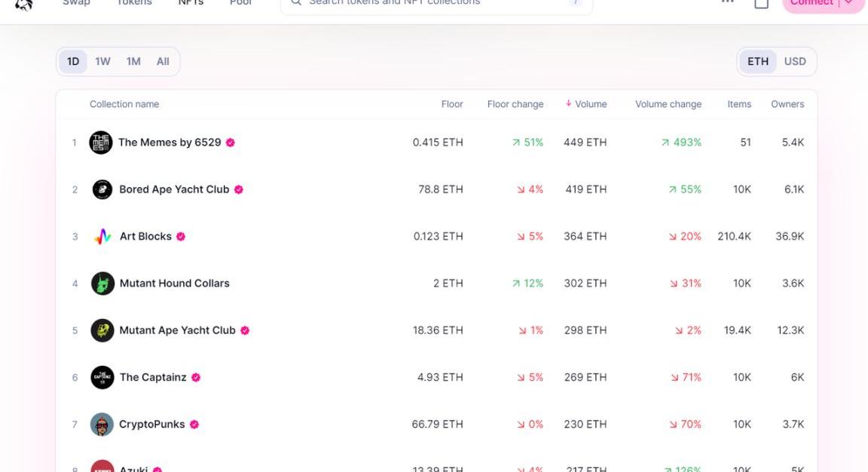Select the All time range
This screenshot has height=472, width=868.
(x=163, y=62)
